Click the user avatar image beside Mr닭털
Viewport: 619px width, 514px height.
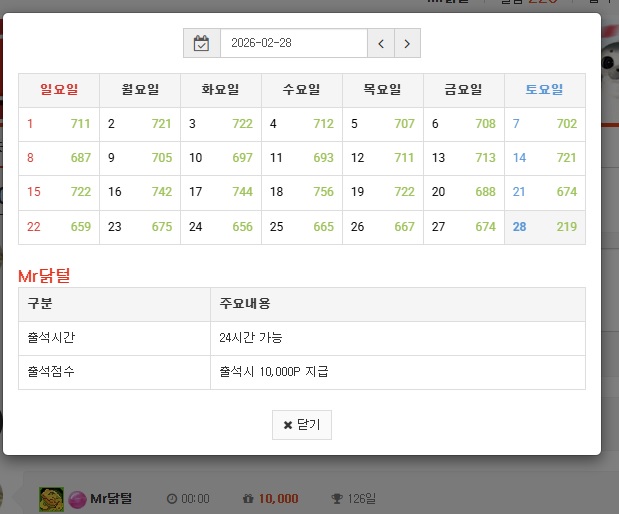click(51, 498)
